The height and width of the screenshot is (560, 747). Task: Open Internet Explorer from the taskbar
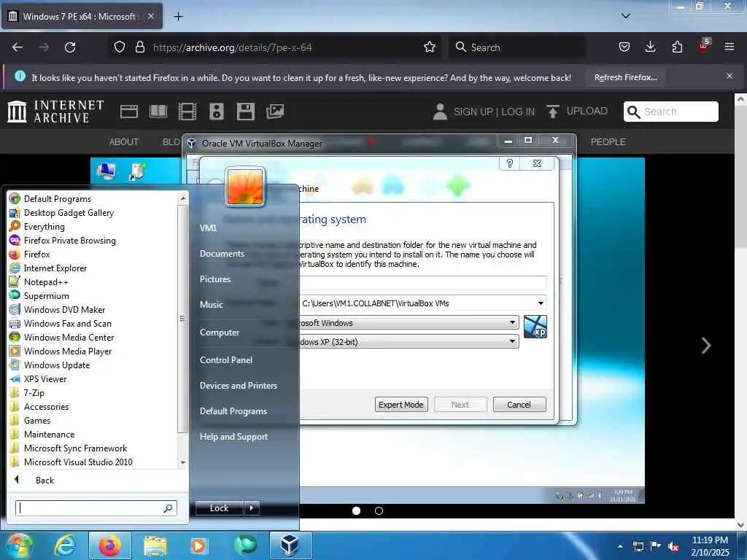[65, 545]
